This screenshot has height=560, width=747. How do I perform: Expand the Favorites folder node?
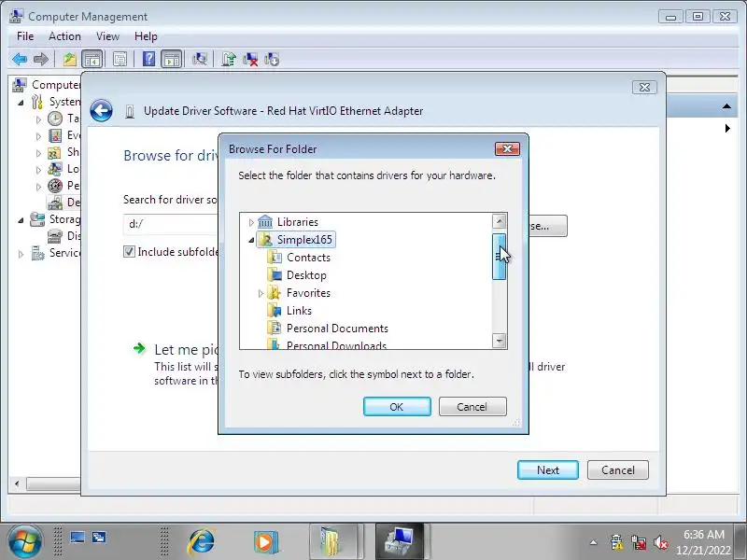pos(261,293)
